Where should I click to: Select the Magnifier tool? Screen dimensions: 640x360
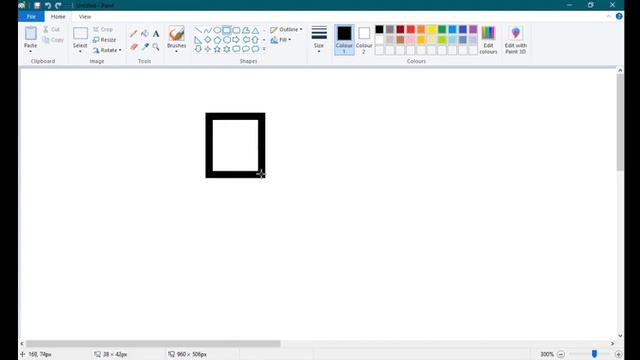pos(156,47)
